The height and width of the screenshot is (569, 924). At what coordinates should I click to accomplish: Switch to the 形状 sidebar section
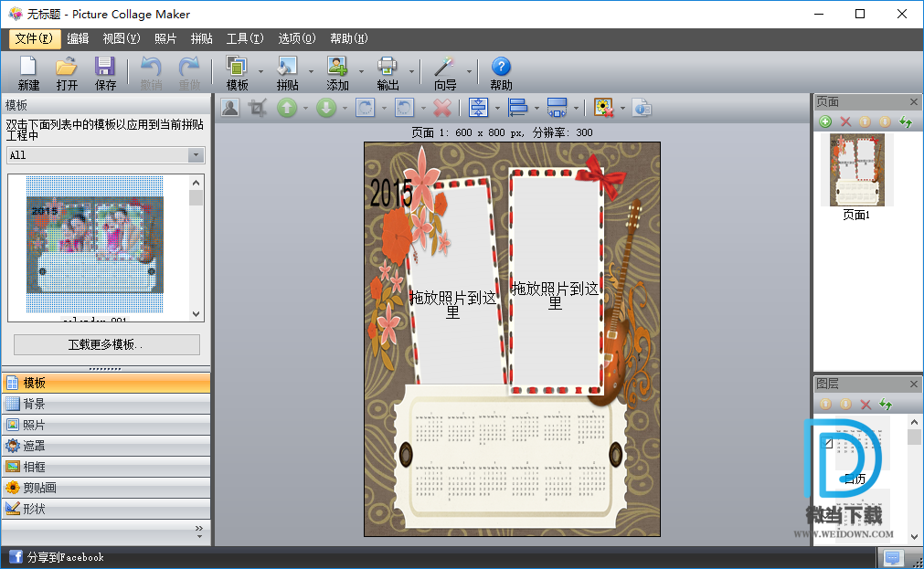(106, 509)
